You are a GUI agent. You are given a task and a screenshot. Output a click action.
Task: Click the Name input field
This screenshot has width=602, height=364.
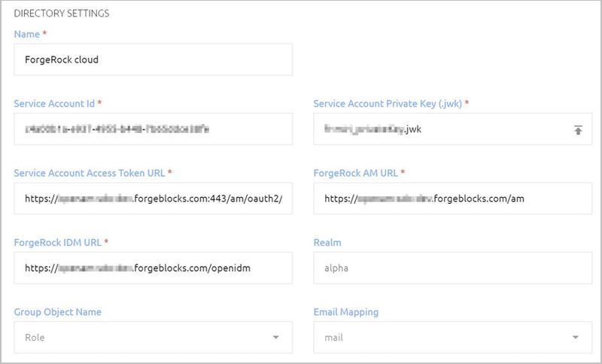tap(154, 59)
